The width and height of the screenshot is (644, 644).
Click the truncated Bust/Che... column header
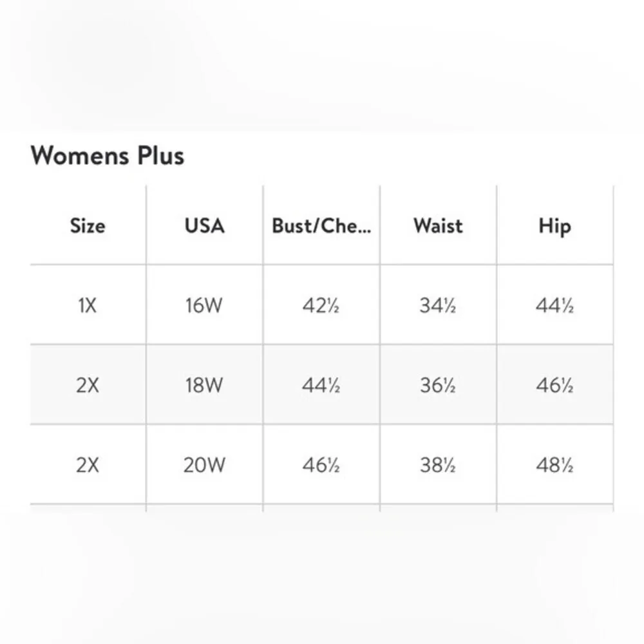point(321,226)
